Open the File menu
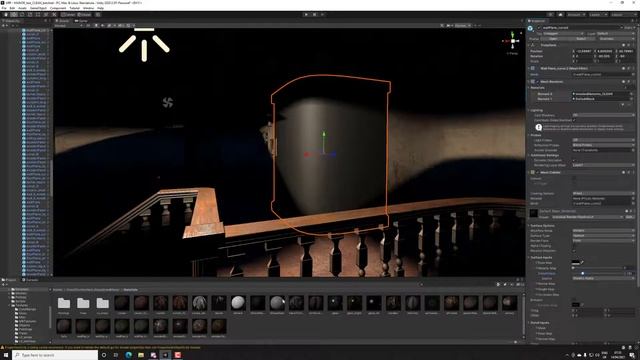The height and width of the screenshot is (360, 640). (4, 8)
